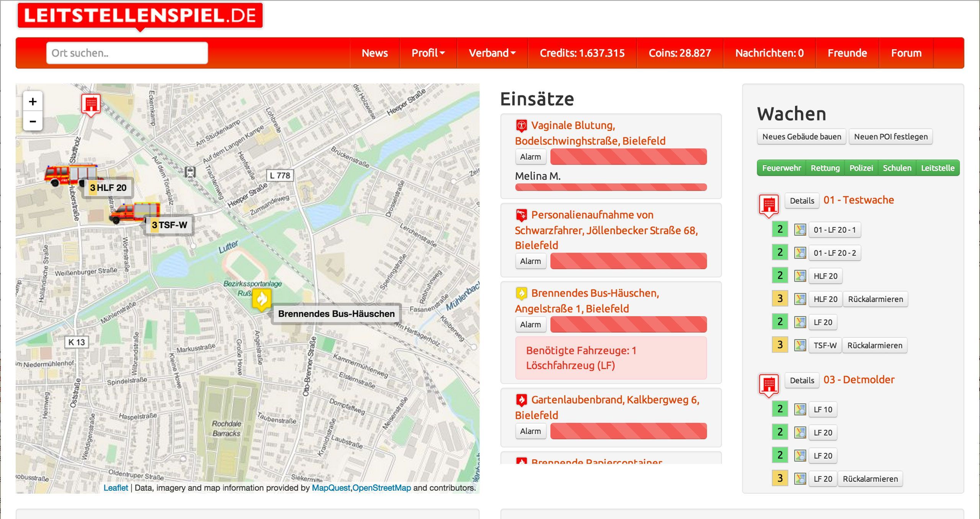
Task: Show 01 - LF 20 - 1 on map
Action: coord(800,230)
